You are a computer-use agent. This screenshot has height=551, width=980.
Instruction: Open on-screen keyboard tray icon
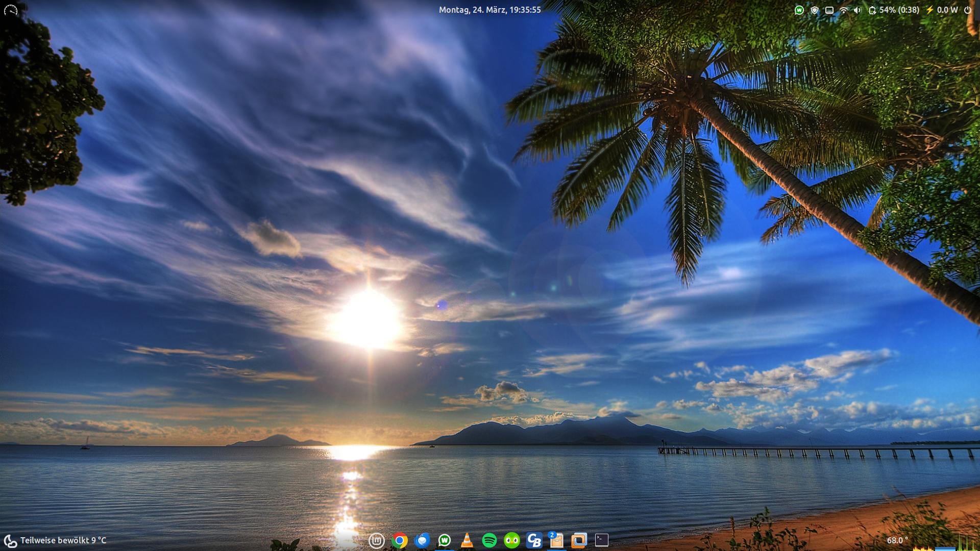[829, 10]
